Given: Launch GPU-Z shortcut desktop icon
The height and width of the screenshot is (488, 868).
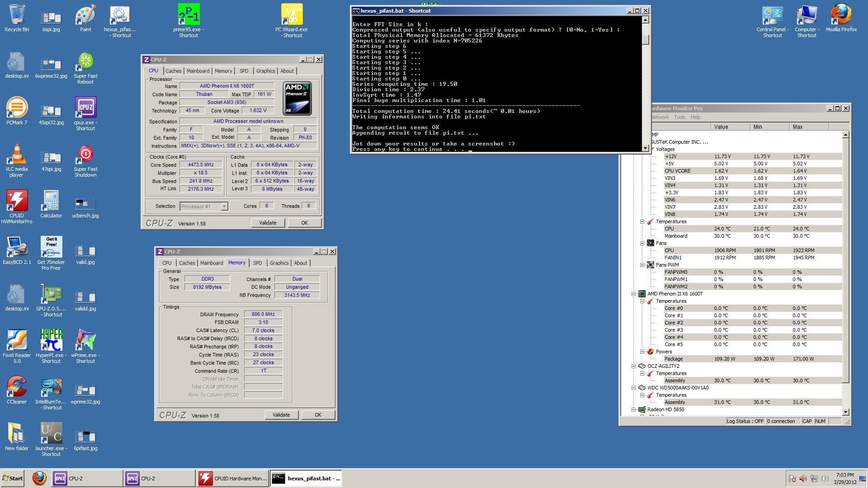Looking at the screenshot, I should (x=51, y=300).
